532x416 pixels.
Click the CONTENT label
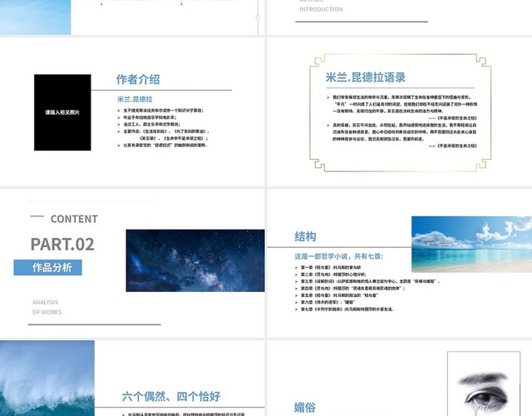click(74, 219)
